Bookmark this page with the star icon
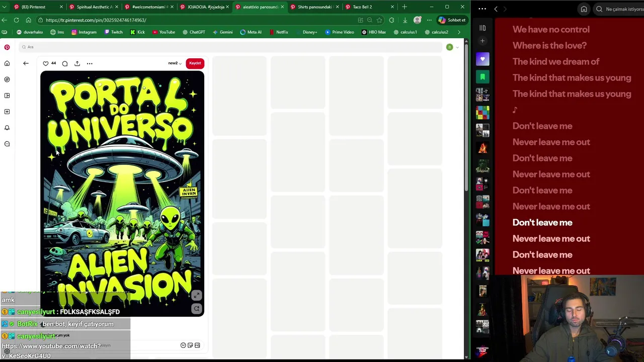This screenshot has width=644, height=362. pyautogui.click(x=379, y=20)
